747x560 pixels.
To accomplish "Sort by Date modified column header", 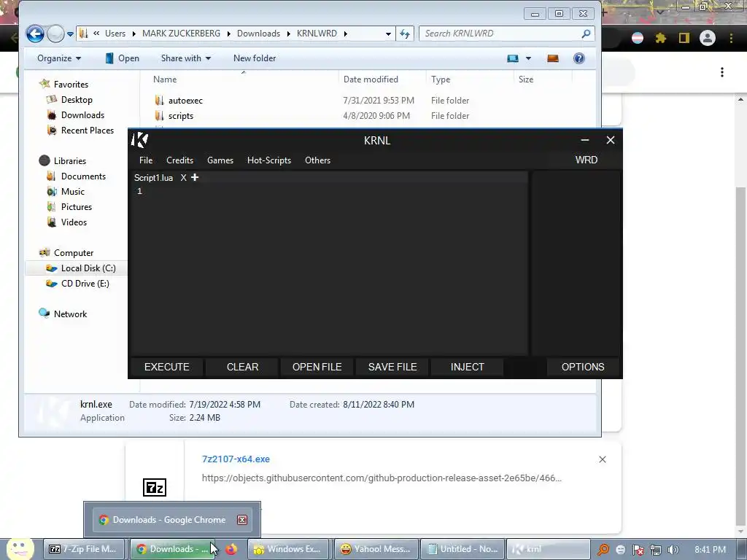I will click(x=371, y=79).
